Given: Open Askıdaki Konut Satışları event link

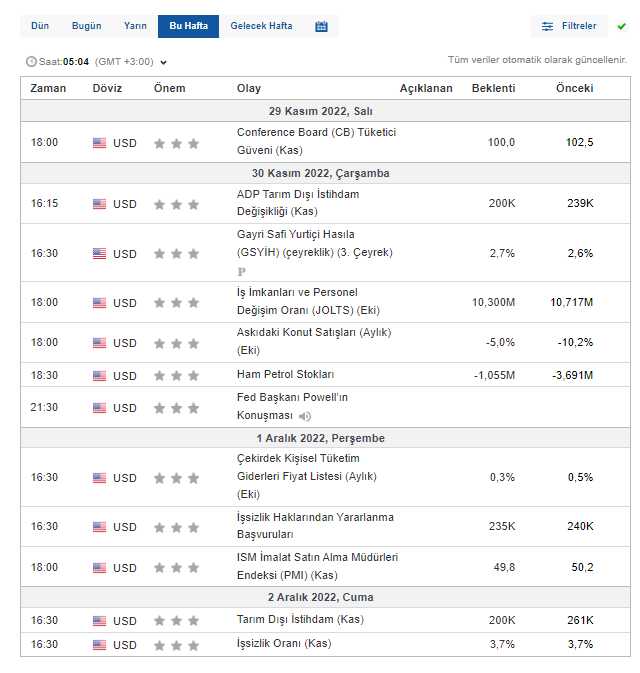Looking at the screenshot, I should click(314, 342).
